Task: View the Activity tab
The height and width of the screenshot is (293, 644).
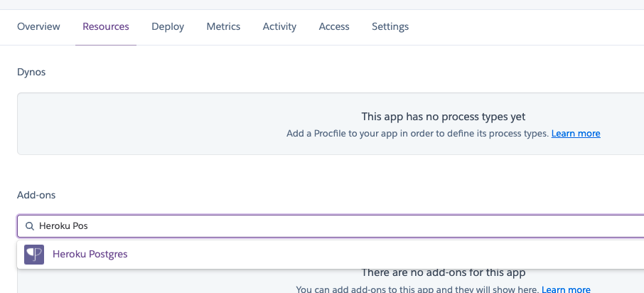Action: tap(279, 26)
